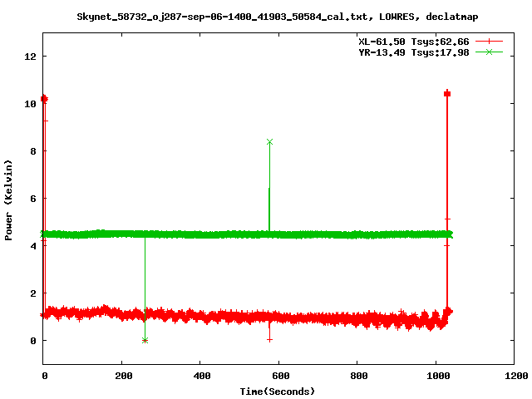
Task: Click the y-axis tick label 10
Action: [30, 104]
